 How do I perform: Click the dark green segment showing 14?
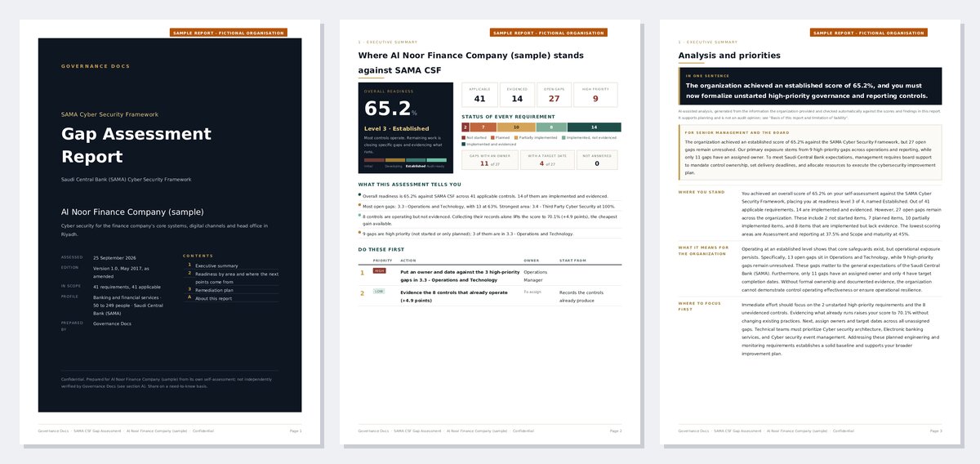click(x=595, y=127)
